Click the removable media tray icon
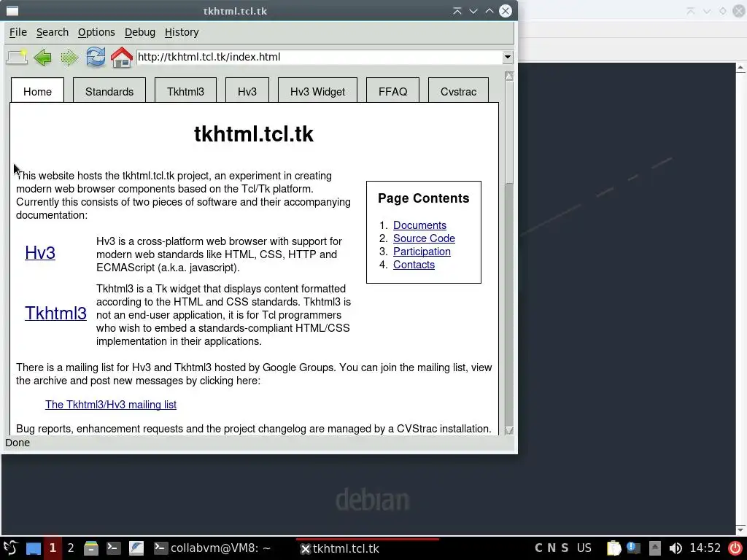 pos(655,548)
